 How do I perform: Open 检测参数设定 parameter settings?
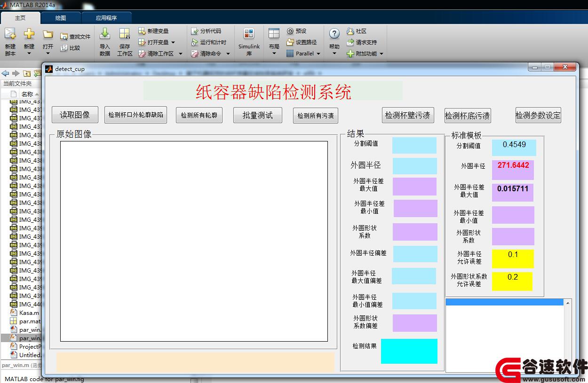pyautogui.click(x=538, y=115)
